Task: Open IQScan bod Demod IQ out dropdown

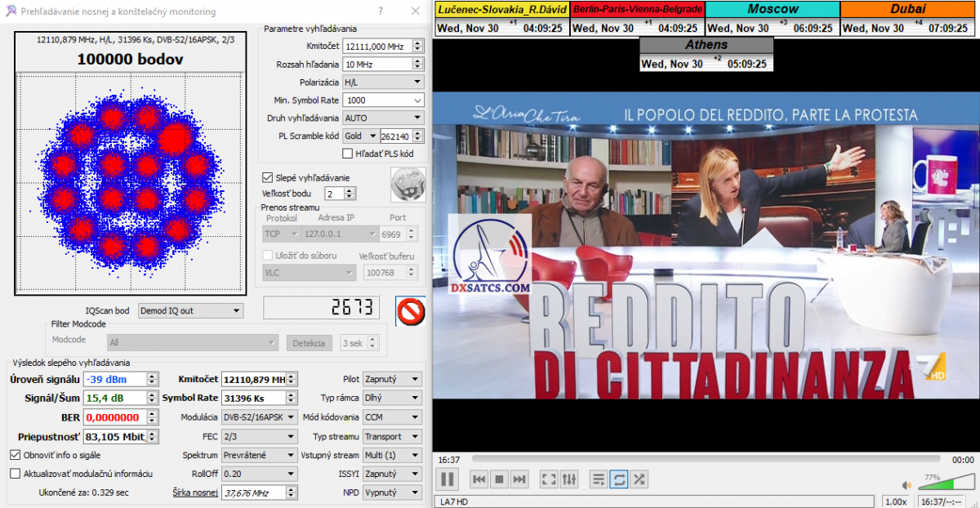Action: pos(190,310)
